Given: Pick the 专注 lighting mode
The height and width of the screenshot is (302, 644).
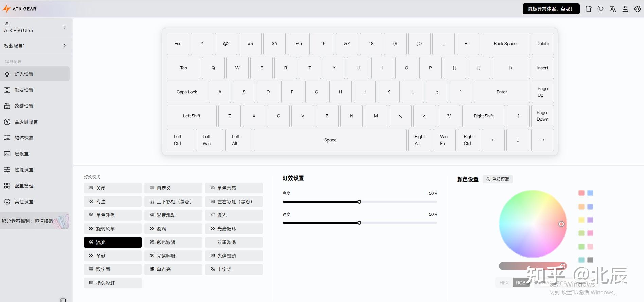Looking at the screenshot, I should point(113,202).
